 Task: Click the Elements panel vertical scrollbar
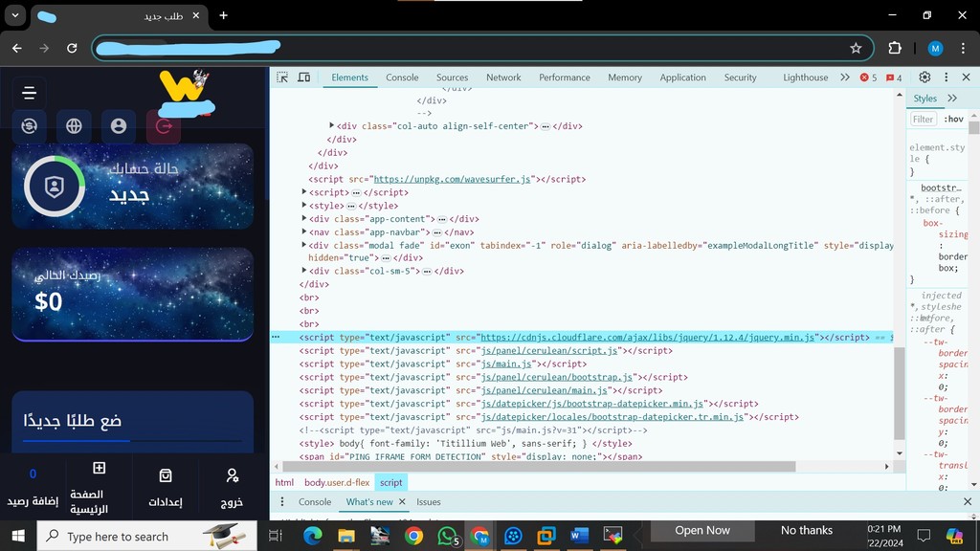(x=900, y=393)
